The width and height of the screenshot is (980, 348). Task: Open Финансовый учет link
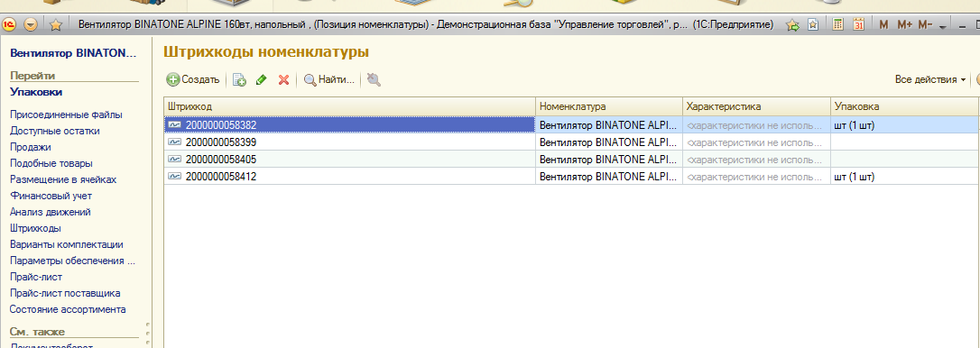(51, 197)
